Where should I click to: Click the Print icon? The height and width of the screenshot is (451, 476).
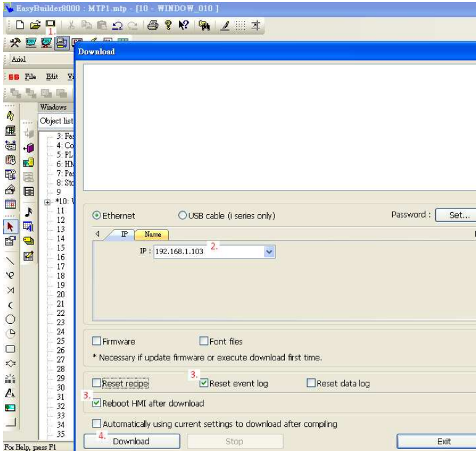coord(153,25)
